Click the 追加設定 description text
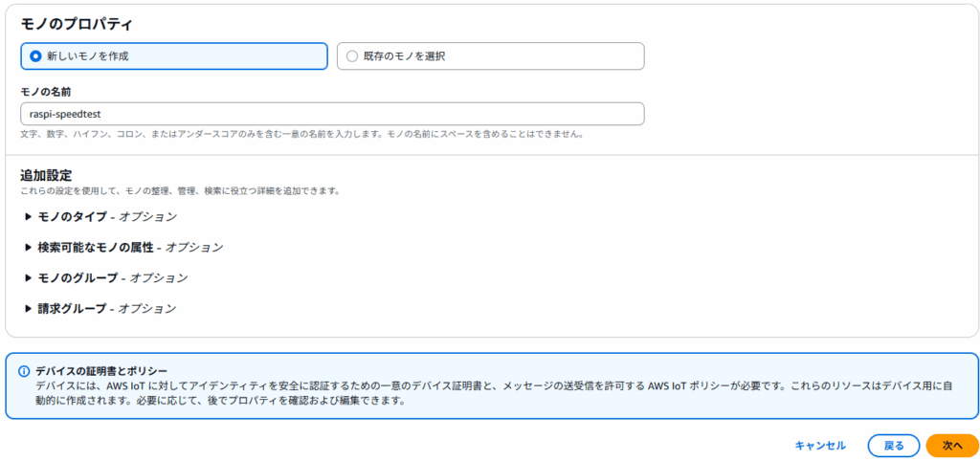980x461 pixels. 180,191
